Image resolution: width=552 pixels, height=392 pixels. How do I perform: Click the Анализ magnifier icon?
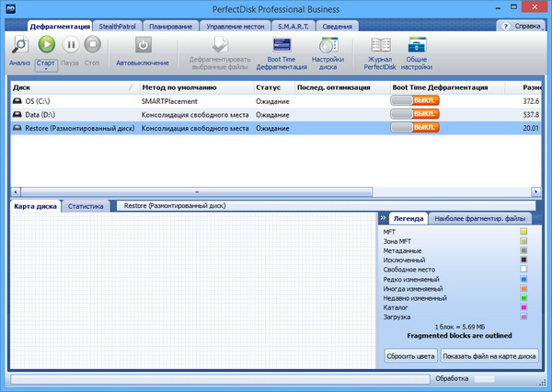click(x=20, y=45)
